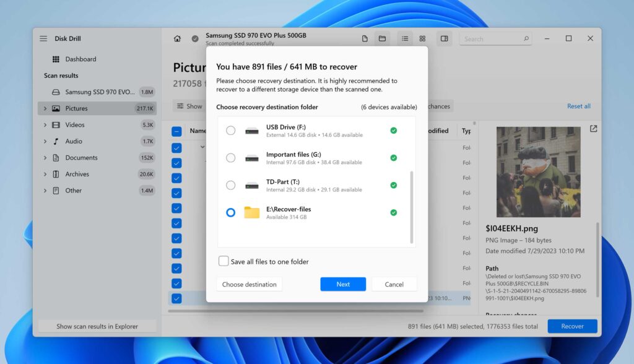This screenshot has height=364, width=634.
Task: Expand the Pictures category
Action: point(45,108)
